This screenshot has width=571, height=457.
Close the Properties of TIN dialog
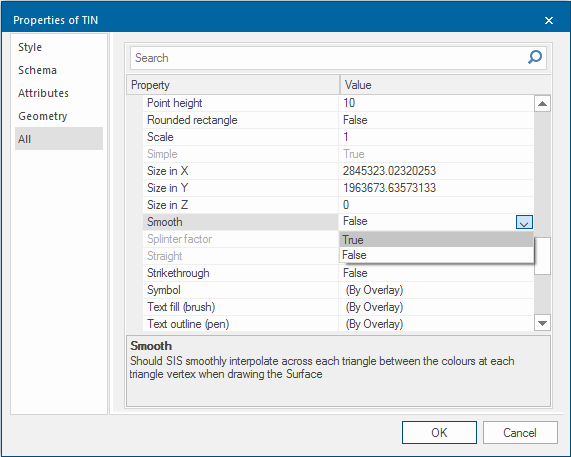(x=549, y=20)
